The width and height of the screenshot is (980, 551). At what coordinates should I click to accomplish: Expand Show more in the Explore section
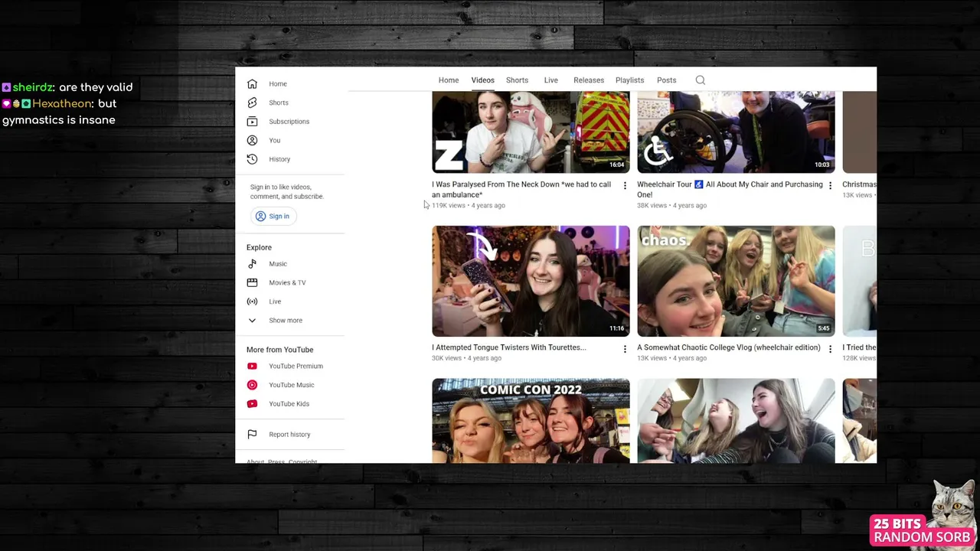point(285,320)
